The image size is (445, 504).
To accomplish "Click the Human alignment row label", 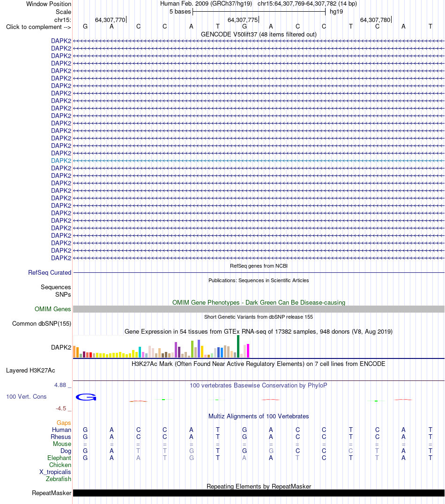I will 61,430.
